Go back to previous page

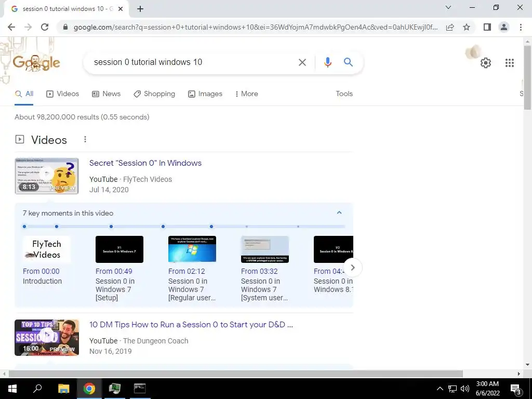point(11,27)
